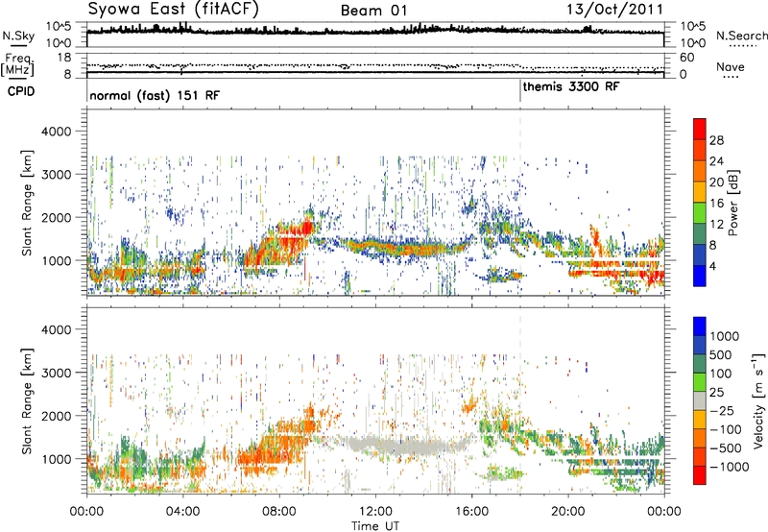Click the '-1000' tick on the Velocity colorbar

(x=730, y=467)
